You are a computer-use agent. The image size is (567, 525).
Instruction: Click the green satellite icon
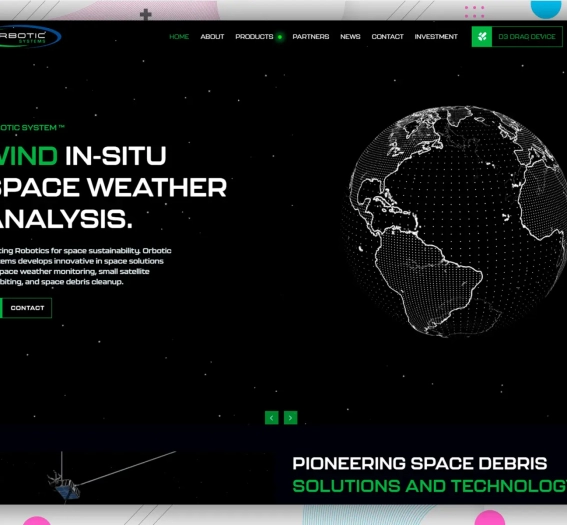[482, 37]
